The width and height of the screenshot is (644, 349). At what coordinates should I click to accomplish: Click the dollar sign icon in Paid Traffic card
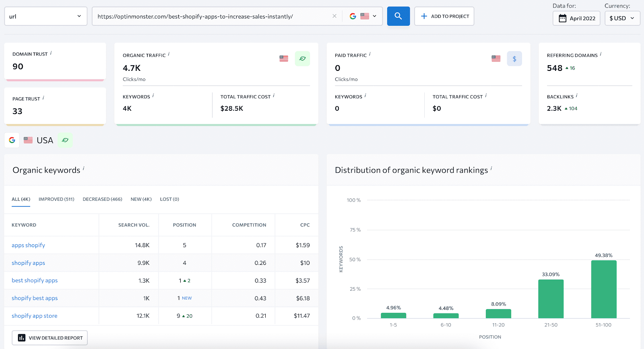tap(514, 59)
